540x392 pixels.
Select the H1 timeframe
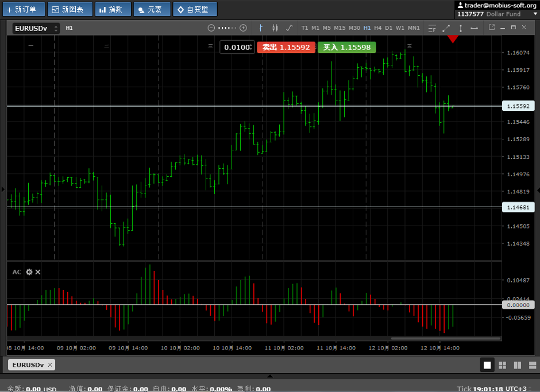pos(367,28)
